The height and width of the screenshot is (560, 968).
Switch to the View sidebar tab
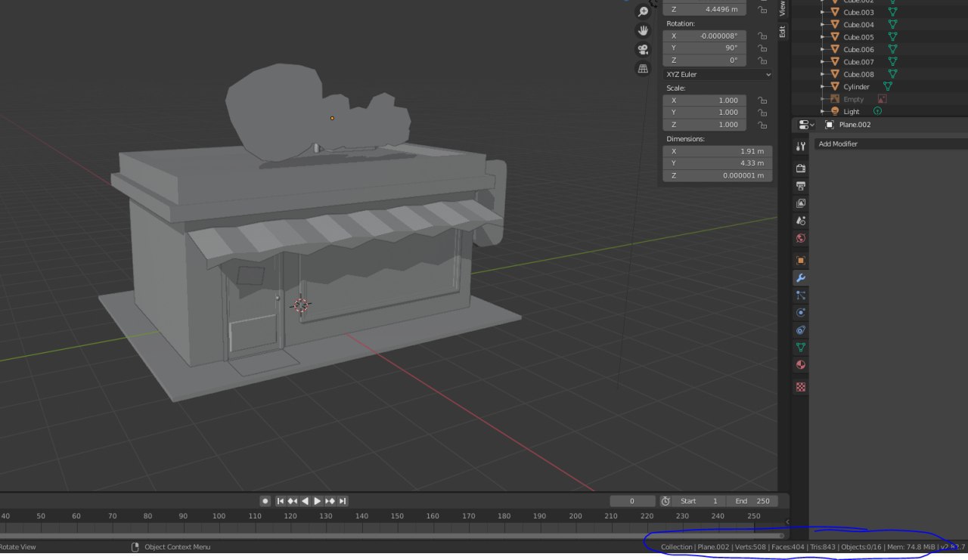(x=783, y=8)
